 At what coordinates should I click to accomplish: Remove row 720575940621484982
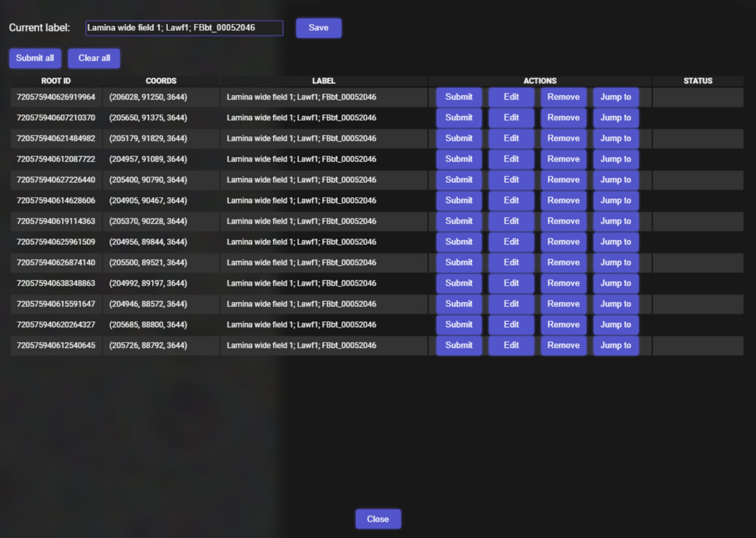(x=563, y=138)
